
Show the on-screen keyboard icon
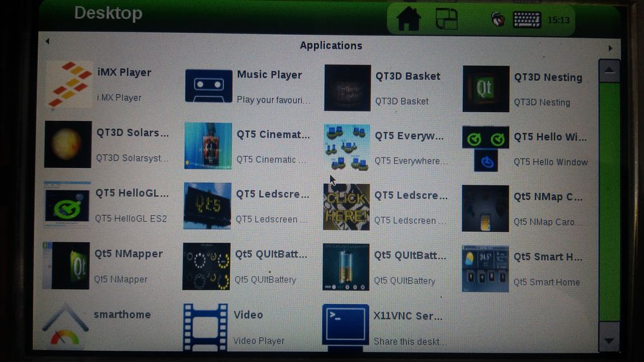[527, 20]
